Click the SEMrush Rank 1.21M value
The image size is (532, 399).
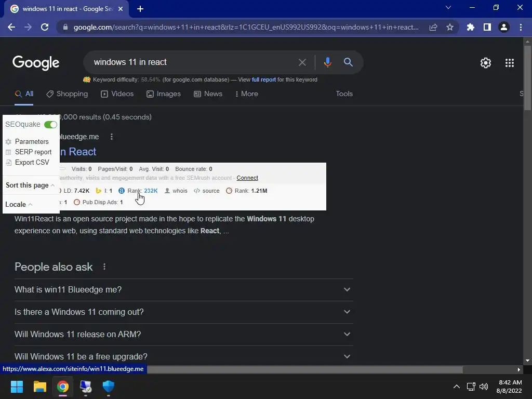pos(259,191)
